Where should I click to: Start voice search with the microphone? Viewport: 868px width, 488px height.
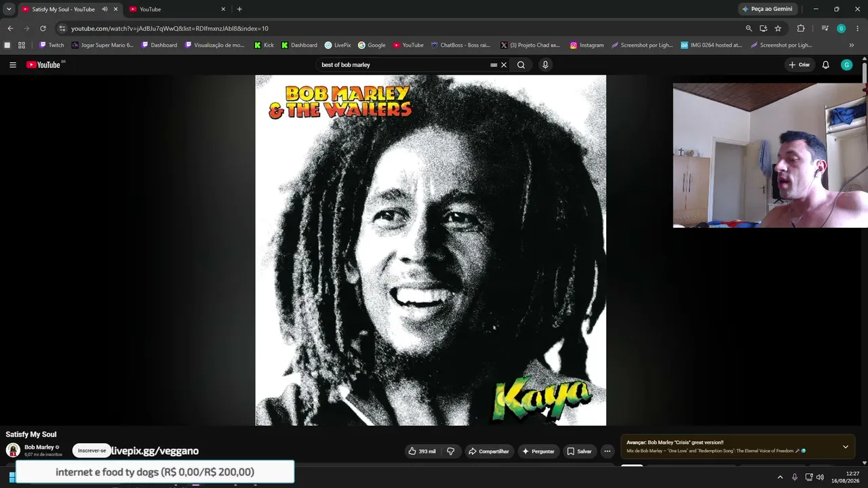pos(545,65)
